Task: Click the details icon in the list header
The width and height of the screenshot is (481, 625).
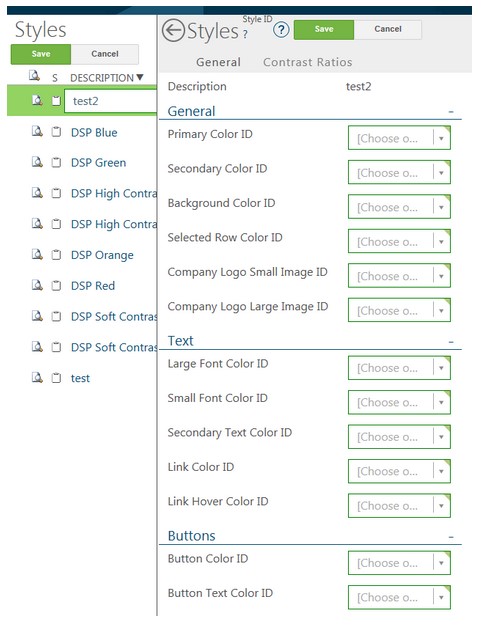Action: tap(34, 75)
